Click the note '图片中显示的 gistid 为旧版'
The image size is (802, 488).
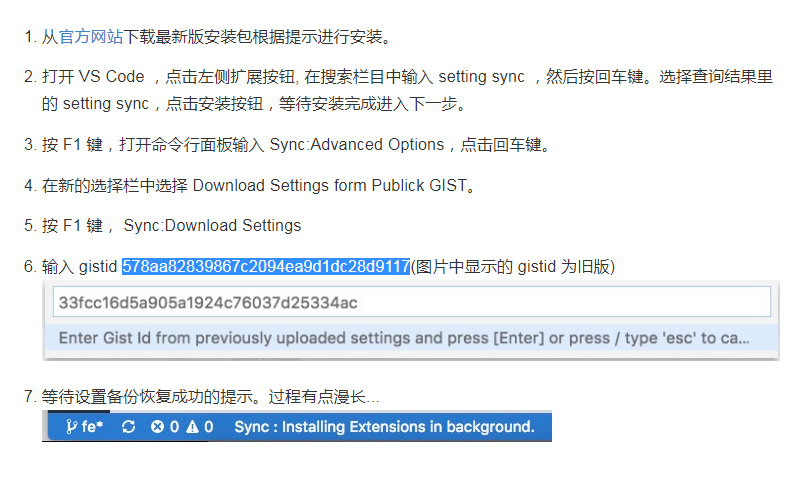click(x=513, y=267)
